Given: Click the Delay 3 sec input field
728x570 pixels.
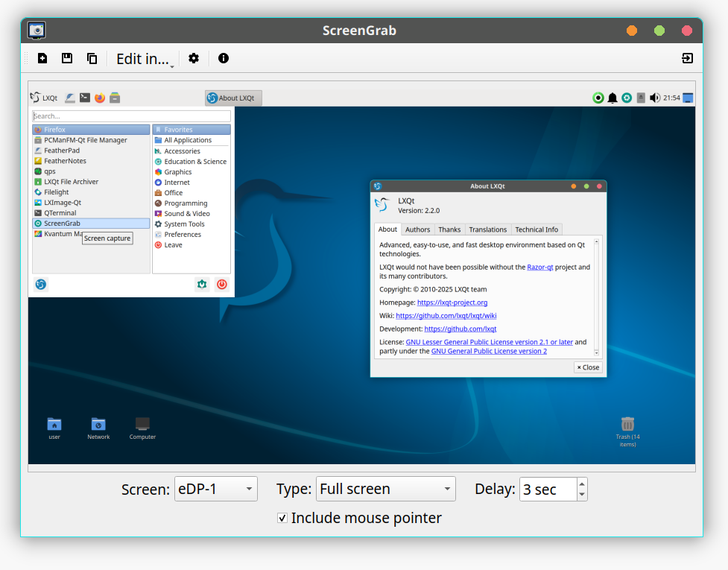Looking at the screenshot, I should point(548,489).
